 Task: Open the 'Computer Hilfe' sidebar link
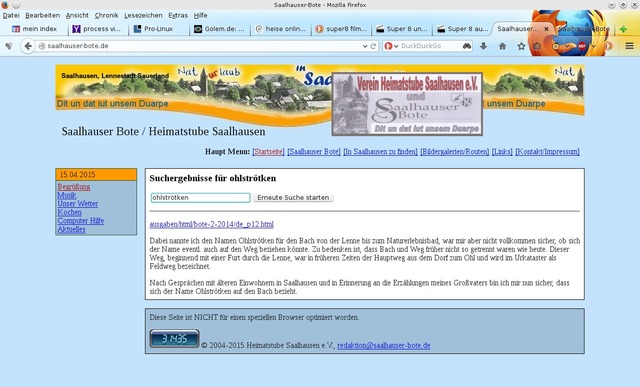81,221
